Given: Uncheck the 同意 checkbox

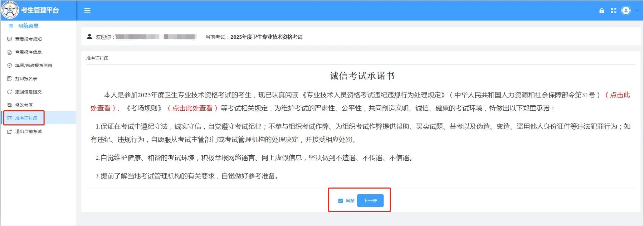Looking at the screenshot, I should (x=340, y=201).
